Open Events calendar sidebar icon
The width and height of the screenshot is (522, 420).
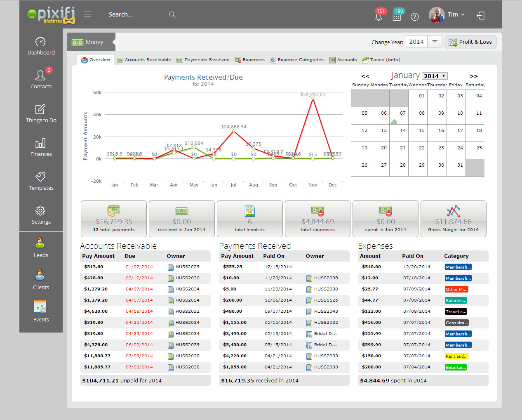(x=41, y=311)
